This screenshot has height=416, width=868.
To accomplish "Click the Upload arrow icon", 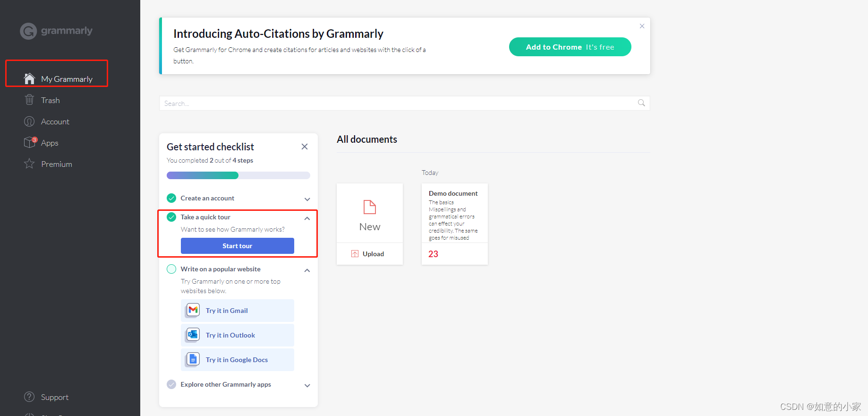I will pyautogui.click(x=355, y=254).
